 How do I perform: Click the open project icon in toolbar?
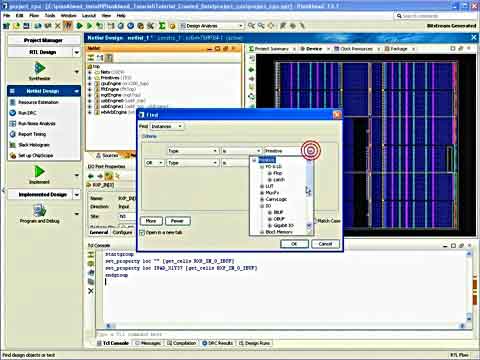(16, 26)
